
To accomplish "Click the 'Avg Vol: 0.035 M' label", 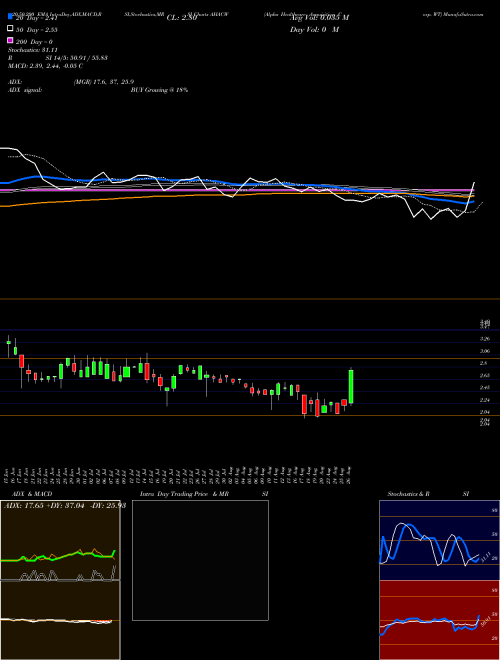I will pyautogui.click(x=319, y=18).
